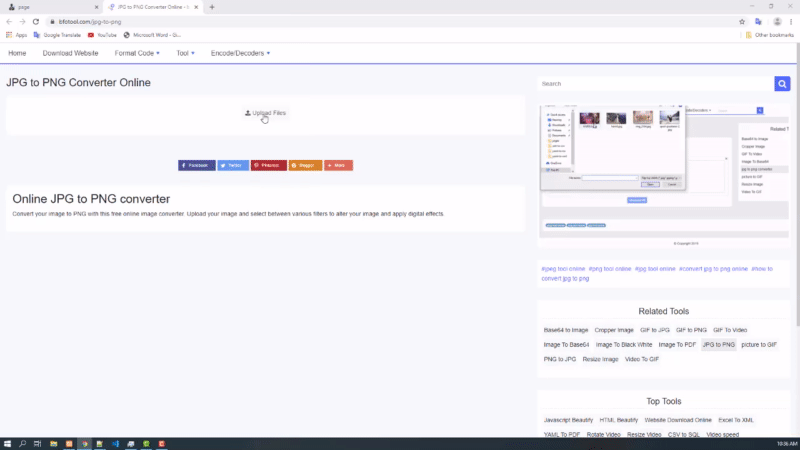
Task: Open the Image To PDF related tool
Action: 675,344
